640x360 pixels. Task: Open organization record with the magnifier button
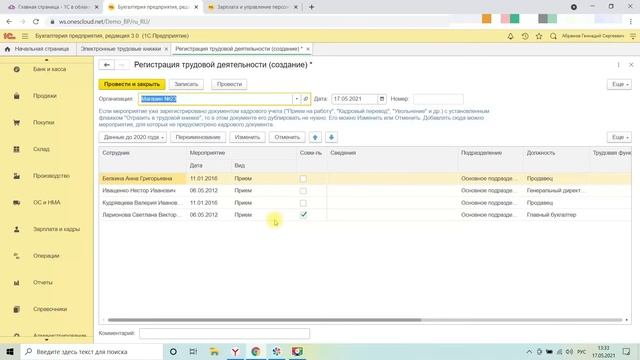coord(306,99)
